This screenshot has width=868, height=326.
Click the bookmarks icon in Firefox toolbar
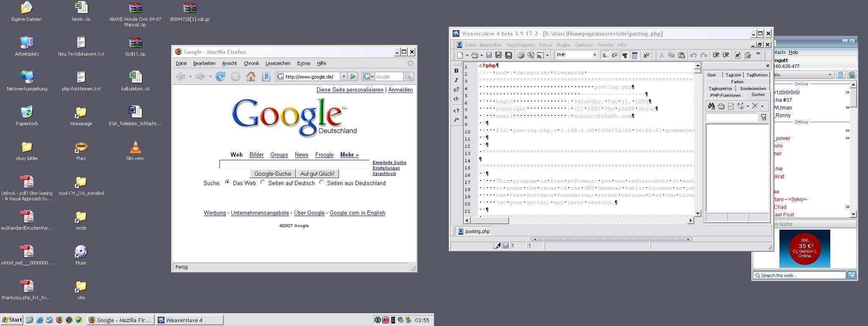266,76
